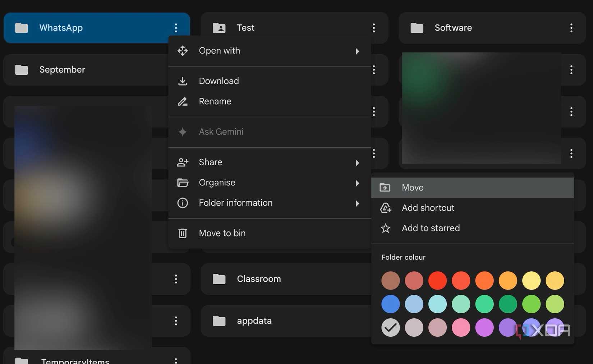Pick the pink swatch in third row
Image resolution: width=593 pixels, height=364 pixels.
(461, 327)
